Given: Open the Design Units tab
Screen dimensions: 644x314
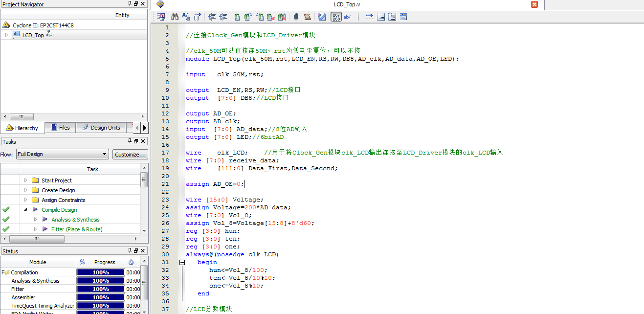Looking at the screenshot, I should (101, 128).
